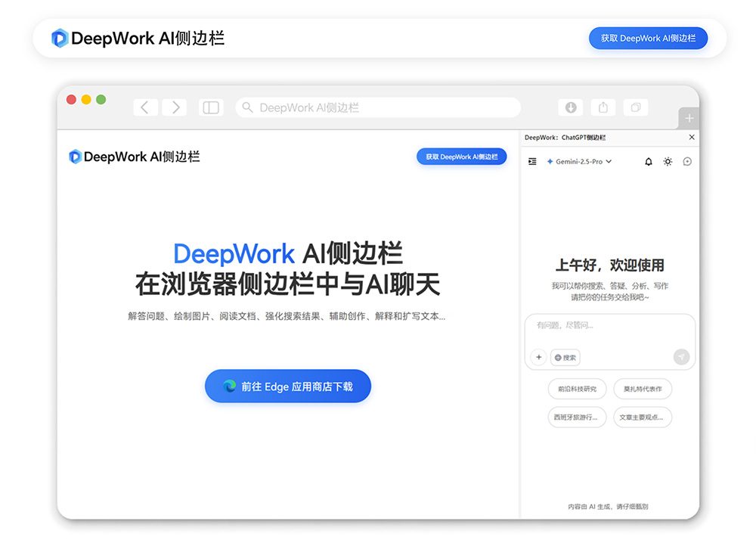Toggle light/dark theme with the sun icon
This screenshot has width=756, height=540.
click(667, 162)
